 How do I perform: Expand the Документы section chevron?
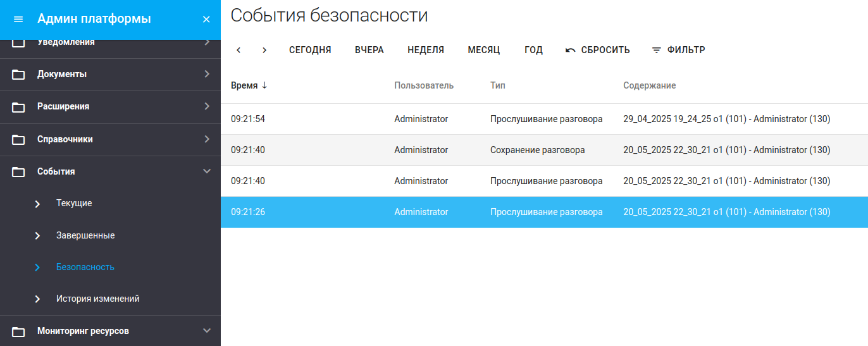(x=206, y=74)
